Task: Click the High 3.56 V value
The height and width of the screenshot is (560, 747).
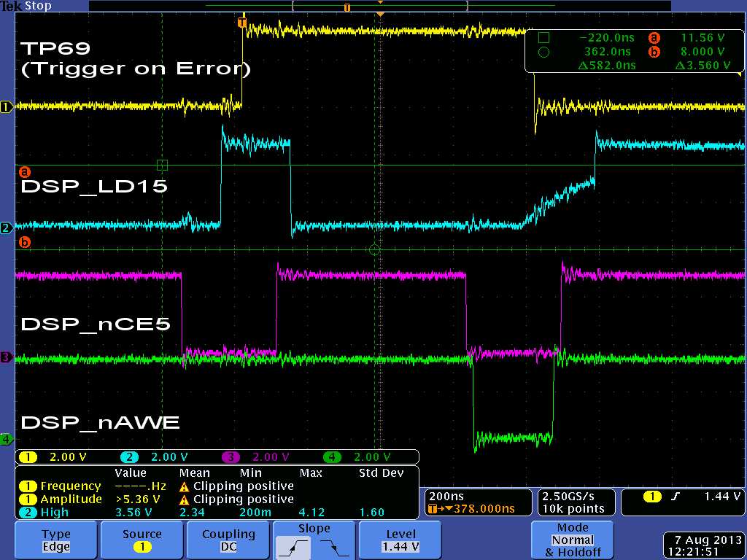Action: point(133,513)
